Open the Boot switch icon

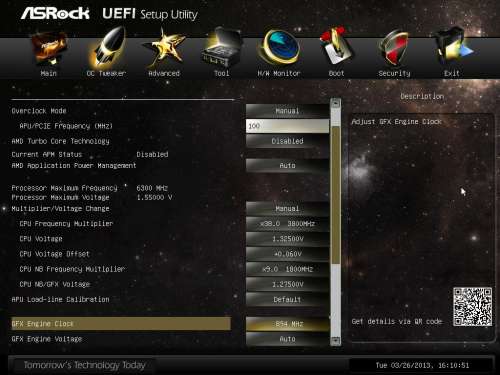[x=336, y=47]
